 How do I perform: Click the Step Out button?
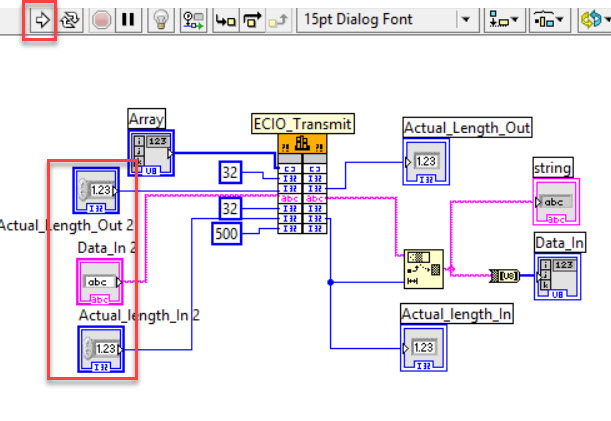(x=278, y=19)
